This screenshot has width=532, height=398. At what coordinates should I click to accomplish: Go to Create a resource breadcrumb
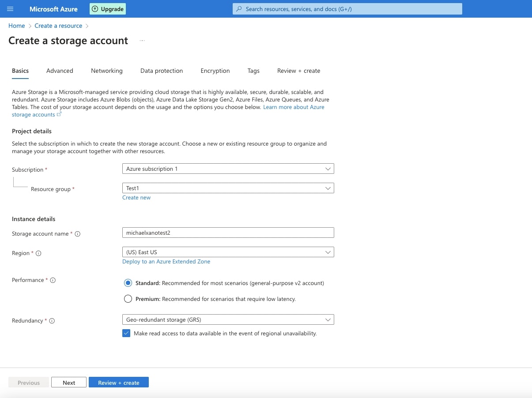pos(58,26)
